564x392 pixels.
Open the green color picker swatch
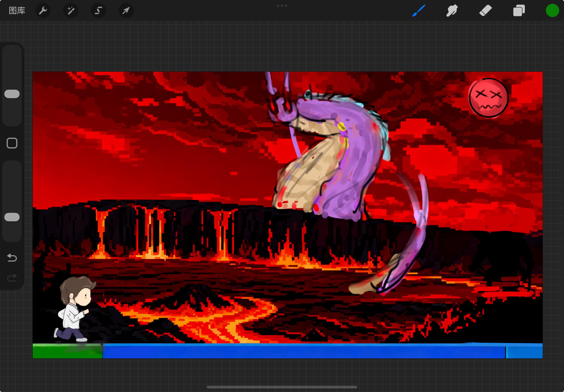pyautogui.click(x=552, y=11)
